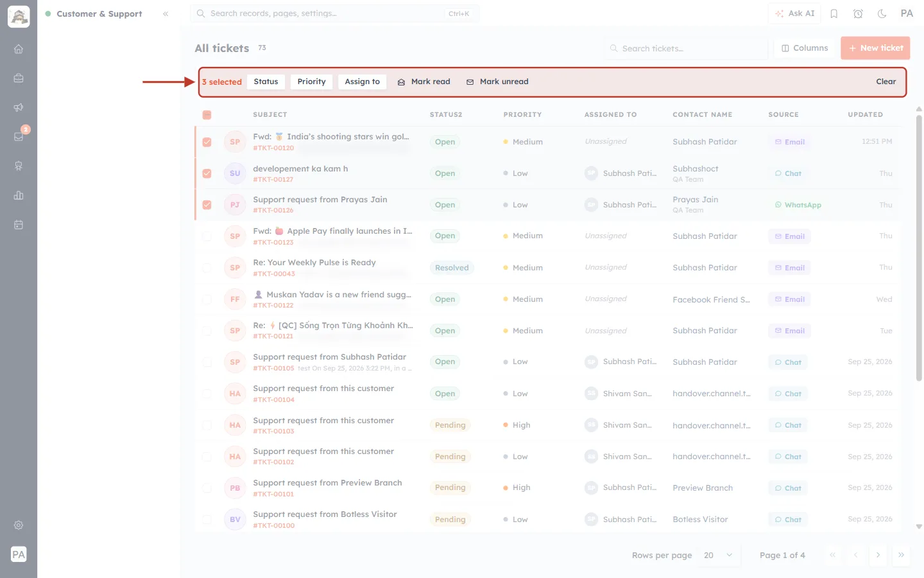This screenshot has height=578, width=924.
Task: Click the alarm clock icon in top bar
Action: click(x=858, y=13)
